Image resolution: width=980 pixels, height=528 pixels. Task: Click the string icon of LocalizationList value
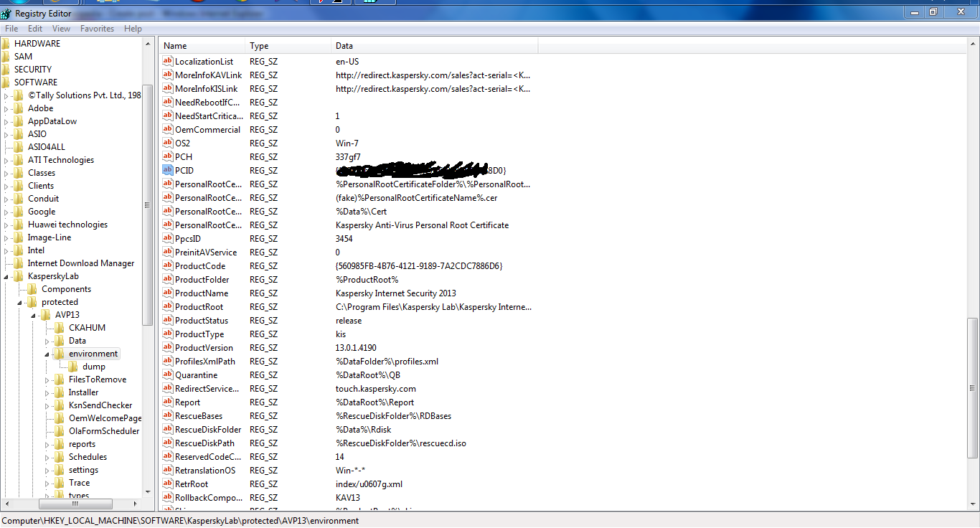[168, 61]
